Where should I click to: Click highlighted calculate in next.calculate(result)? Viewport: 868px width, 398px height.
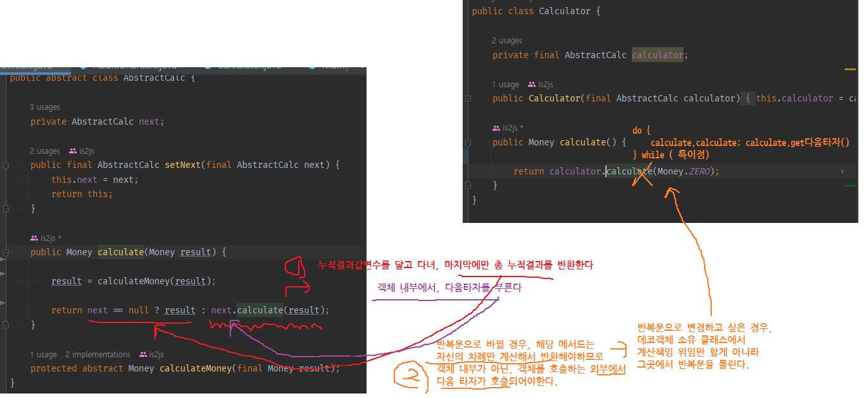[260, 310]
